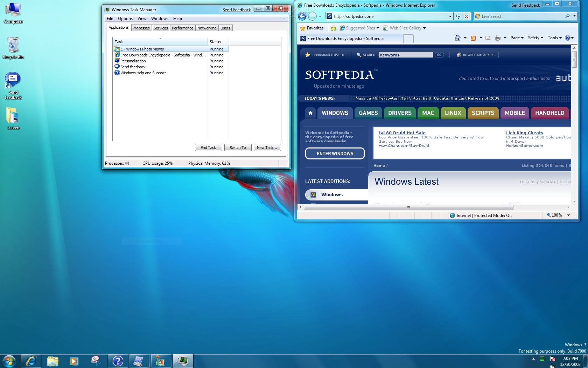Open the Safety menu dropdown
Image resolution: width=588 pixels, height=368 pixels.
(535, 38)
